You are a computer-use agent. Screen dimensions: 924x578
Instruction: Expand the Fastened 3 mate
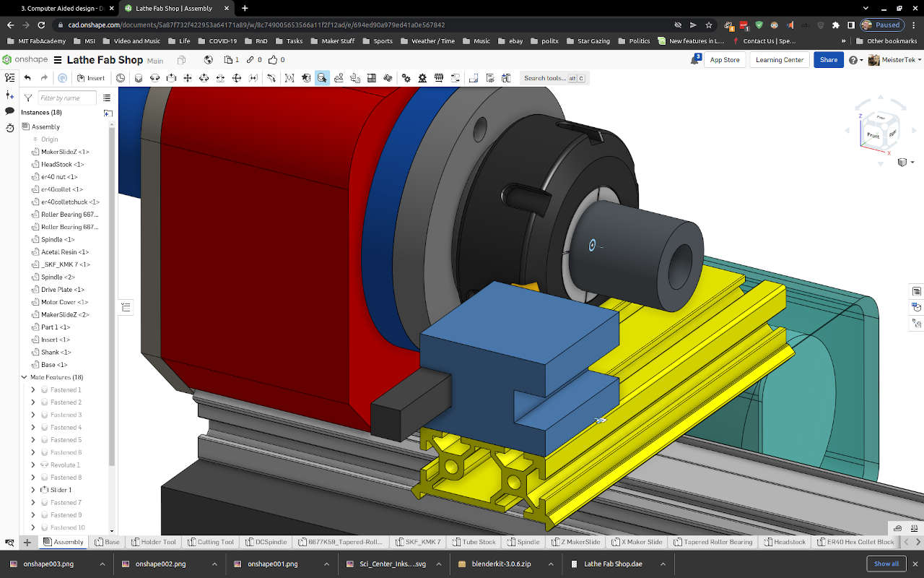[32, 415]
